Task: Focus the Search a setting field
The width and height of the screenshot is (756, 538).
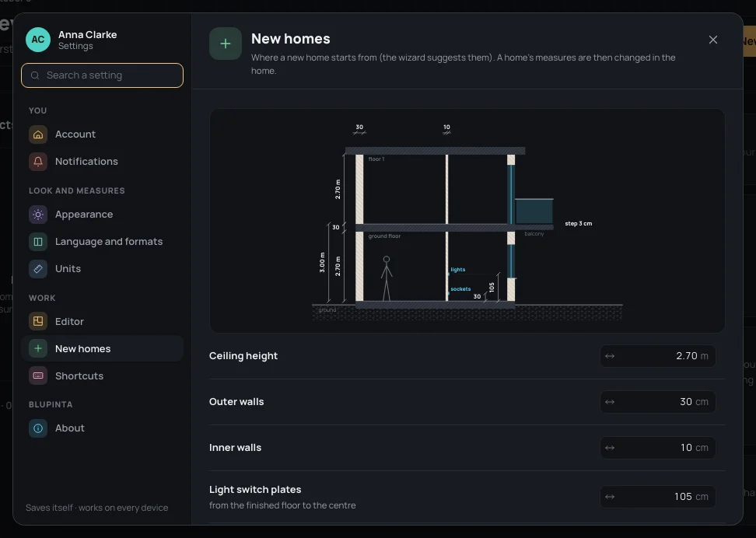Action: pyautogui.click(x=102, y=75)
